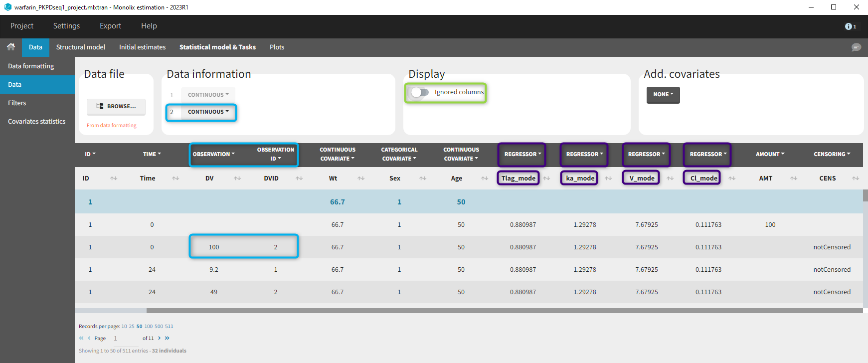Open the Export menu

(x=110, y=26)
